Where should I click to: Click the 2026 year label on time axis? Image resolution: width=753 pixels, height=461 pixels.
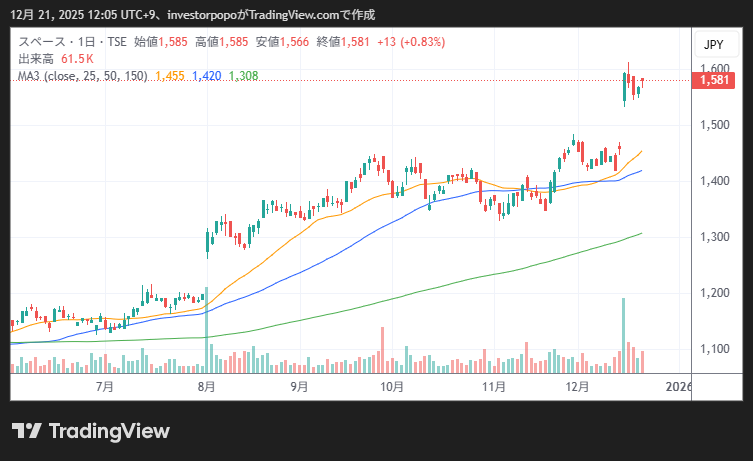pos(677,386)
